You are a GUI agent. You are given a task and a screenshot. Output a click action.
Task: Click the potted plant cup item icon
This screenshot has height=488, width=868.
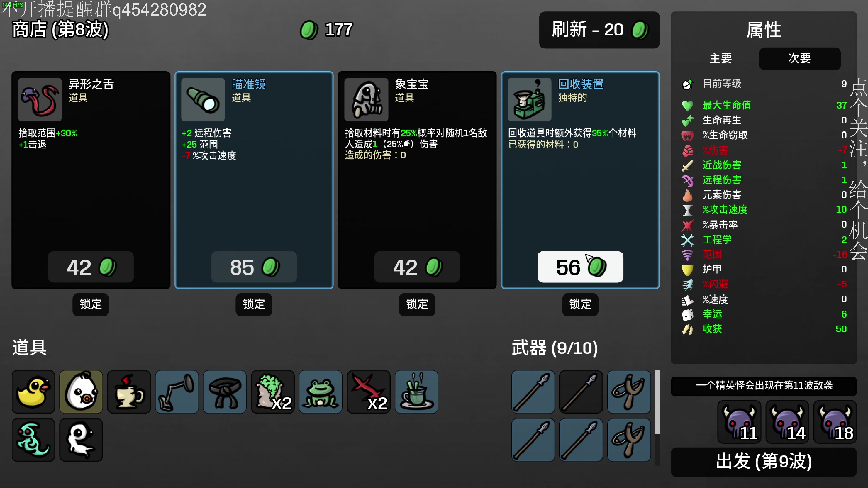tap(416, 392)
